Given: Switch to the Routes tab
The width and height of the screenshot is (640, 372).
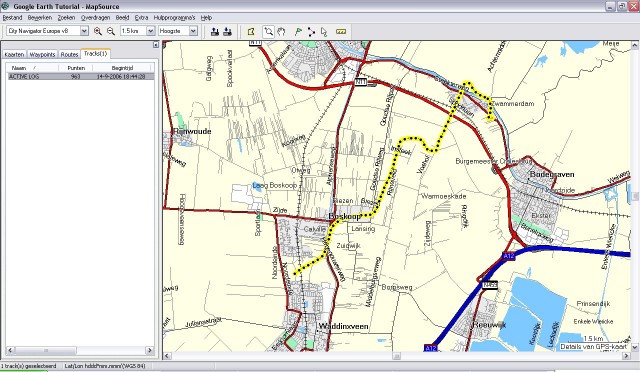Looking at the screenshot, I should point(69,54).
